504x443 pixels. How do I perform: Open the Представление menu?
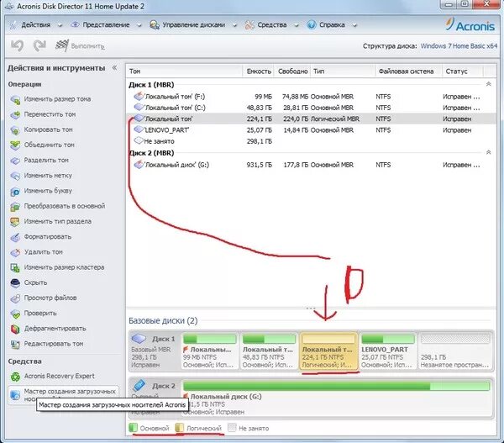pos(106,24)
